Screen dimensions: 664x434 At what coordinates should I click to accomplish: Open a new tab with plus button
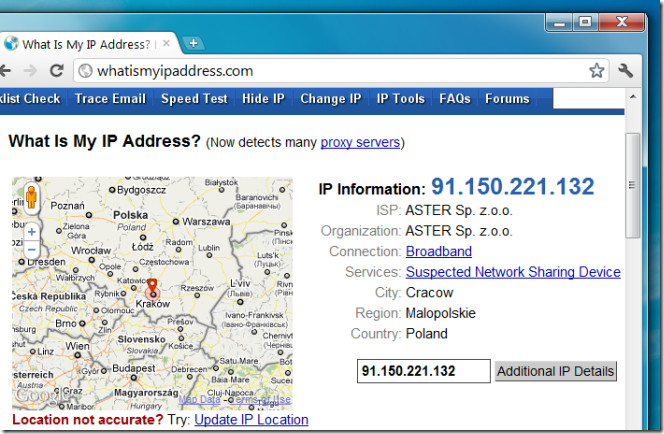point(194,43)
